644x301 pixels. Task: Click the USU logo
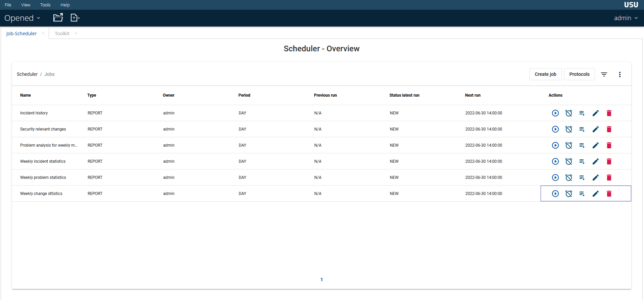pyautogui.click(x=631, y=5)
